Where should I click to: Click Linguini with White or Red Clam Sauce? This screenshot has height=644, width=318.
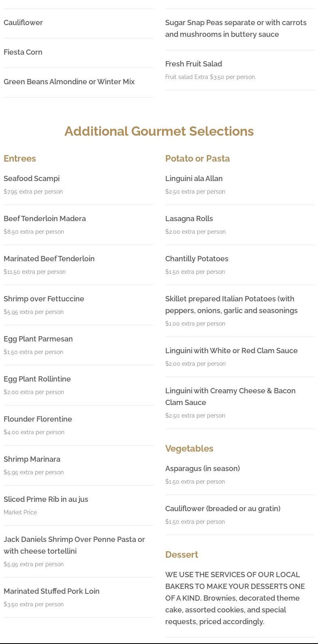point(231,351)
